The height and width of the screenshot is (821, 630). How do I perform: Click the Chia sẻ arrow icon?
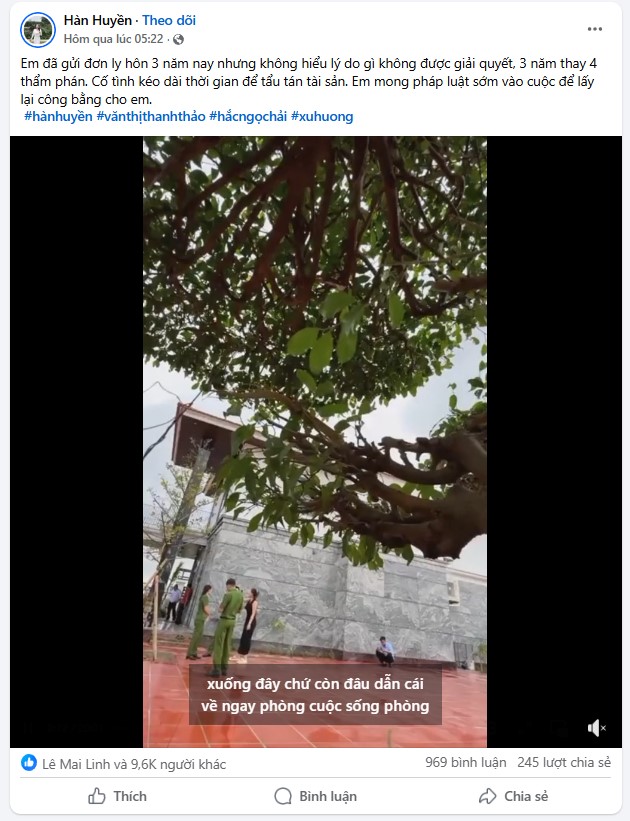[487, 796]
